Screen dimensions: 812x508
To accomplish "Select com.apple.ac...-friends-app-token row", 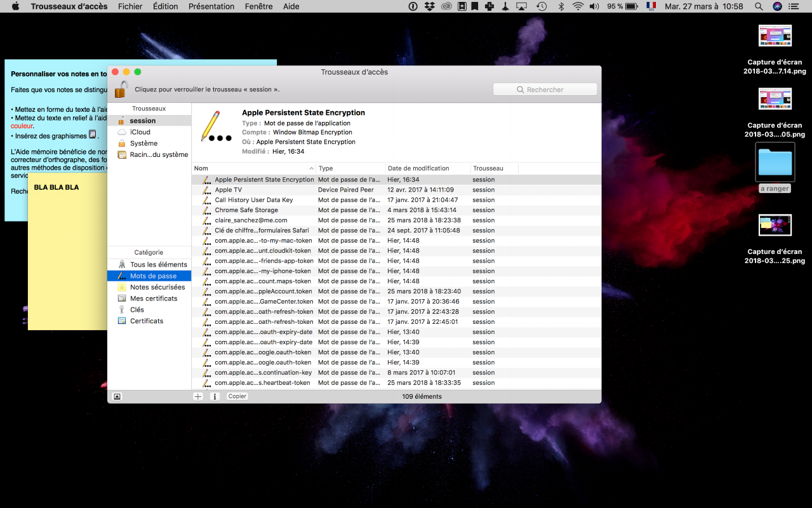I will (396, 261).
